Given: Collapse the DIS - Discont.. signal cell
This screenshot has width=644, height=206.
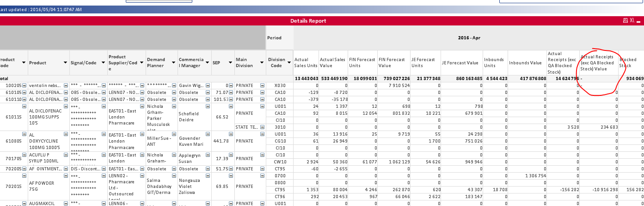Looking at the screenshot, I should click(104, 169).
